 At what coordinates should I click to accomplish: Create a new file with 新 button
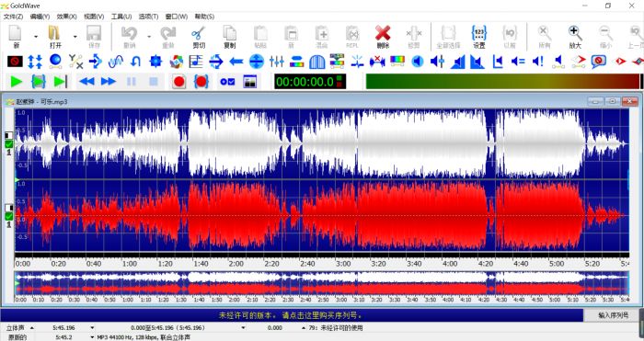click(x=16, y=37)
